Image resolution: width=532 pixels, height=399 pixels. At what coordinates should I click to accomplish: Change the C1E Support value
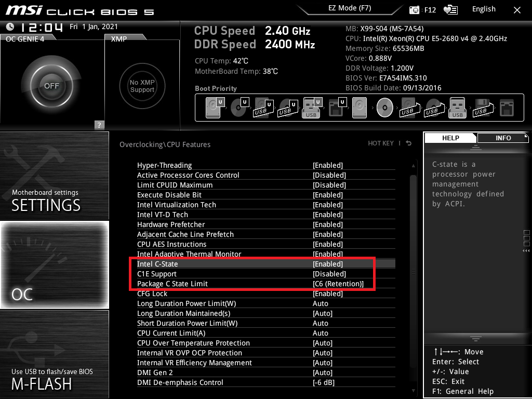(x=266, y=274)
